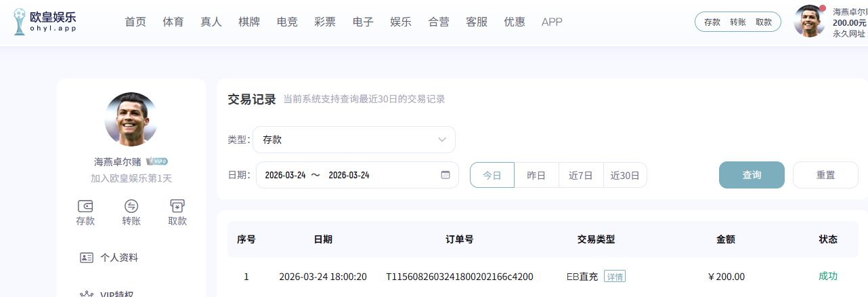Click the 永久网址 link in header

(849, 33)
